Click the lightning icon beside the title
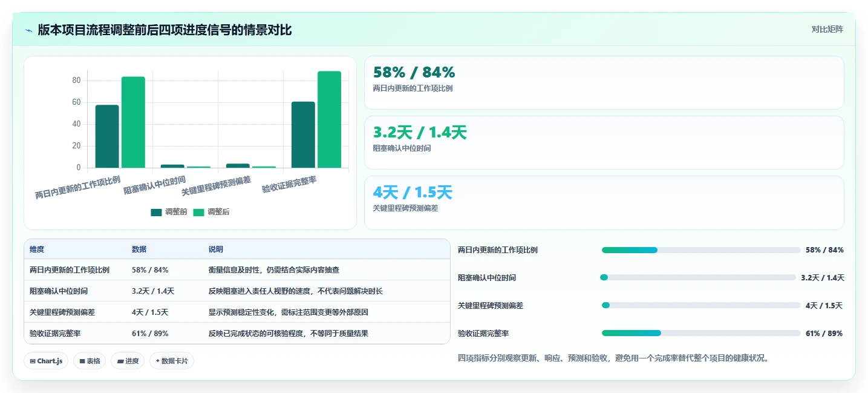868x393 pixels. click(x=29, y=30)
